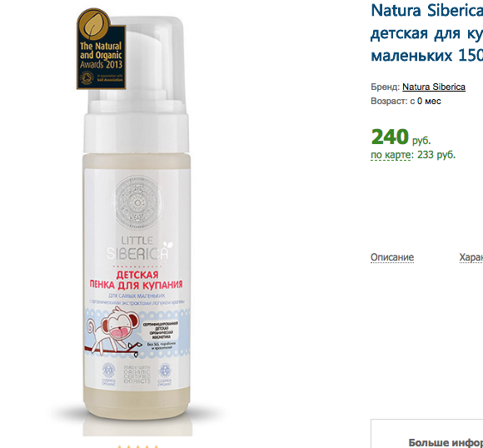This screenshot has width=483, height=448.
Task: Click the Natura Siberica product title heading
Action: [x=427, y=33]
